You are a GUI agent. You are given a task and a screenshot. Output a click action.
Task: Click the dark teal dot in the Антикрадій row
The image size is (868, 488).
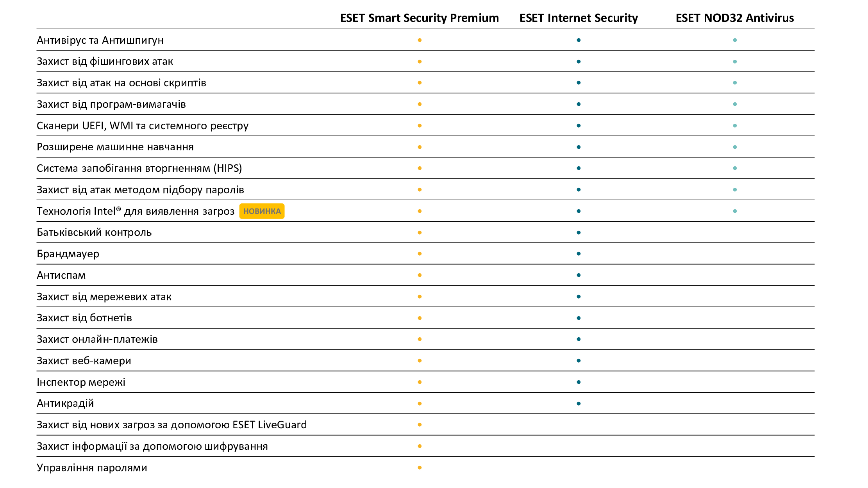pos(579,404)
